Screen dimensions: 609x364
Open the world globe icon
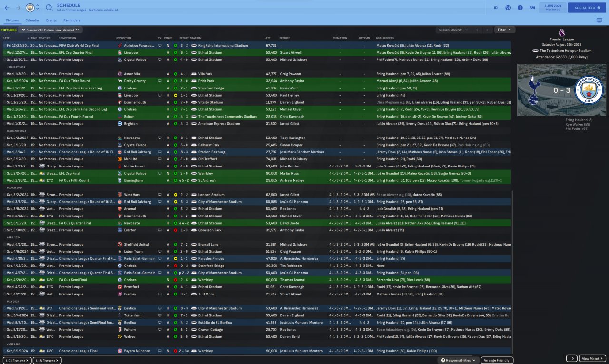pyautogui.click(x=508, y=8)
